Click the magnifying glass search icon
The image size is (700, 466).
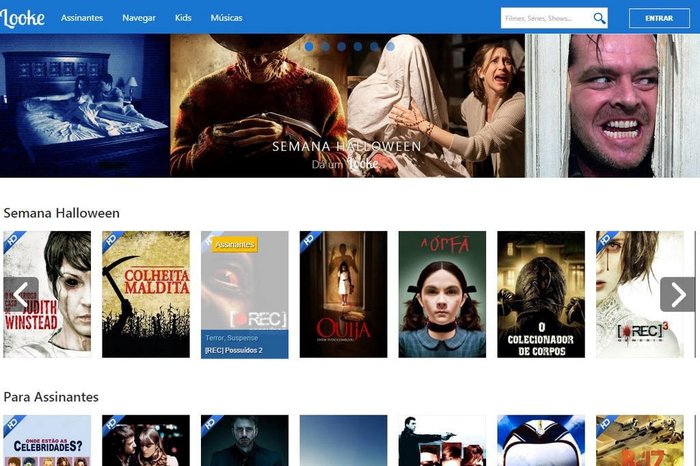tap(599, 18)
